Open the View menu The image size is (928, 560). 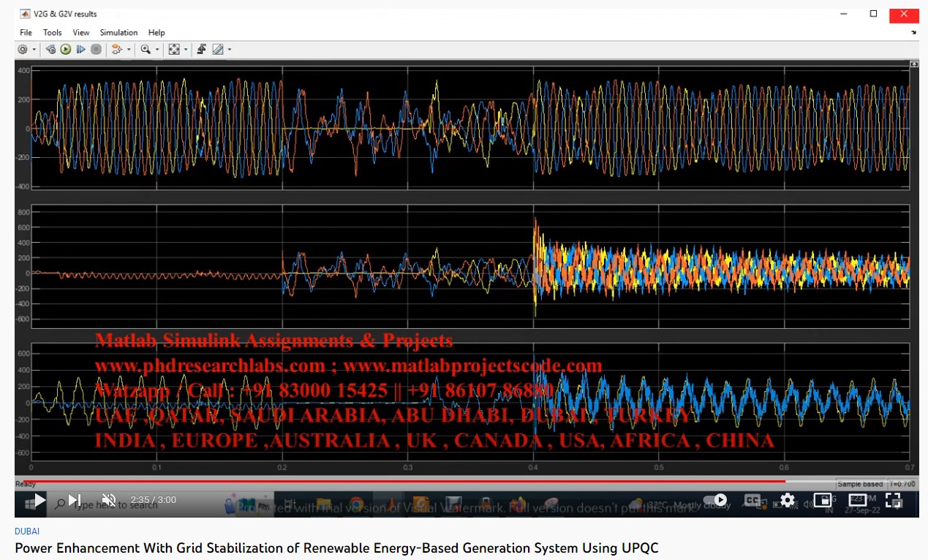point(81,32)
